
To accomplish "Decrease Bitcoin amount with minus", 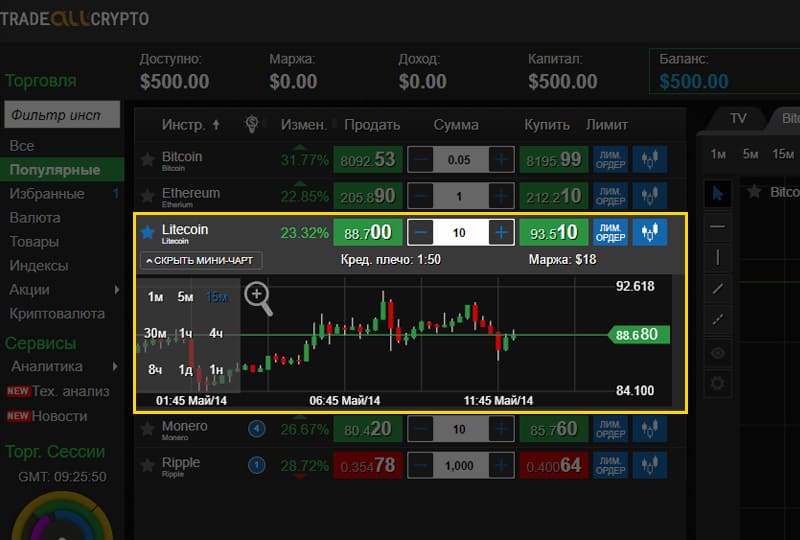I will [x=420, y=160].
